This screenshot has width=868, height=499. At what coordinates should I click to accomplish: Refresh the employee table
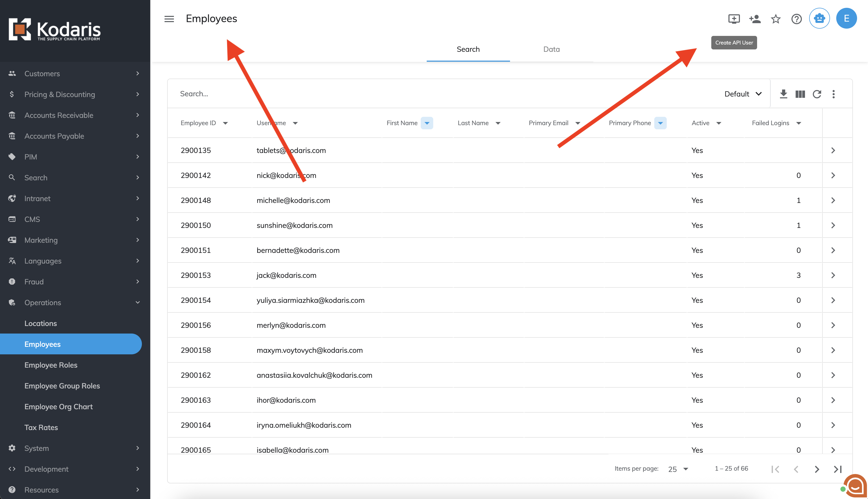817,94
